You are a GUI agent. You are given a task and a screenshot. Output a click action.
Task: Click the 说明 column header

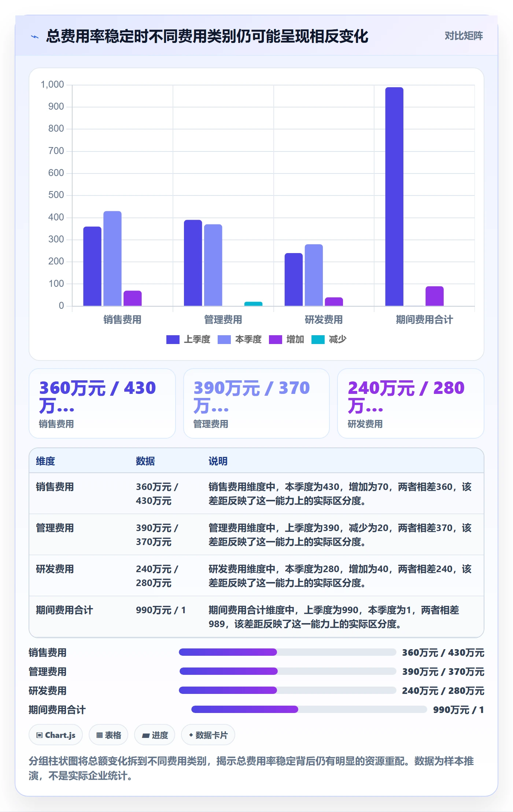click(x=218, y=461)
